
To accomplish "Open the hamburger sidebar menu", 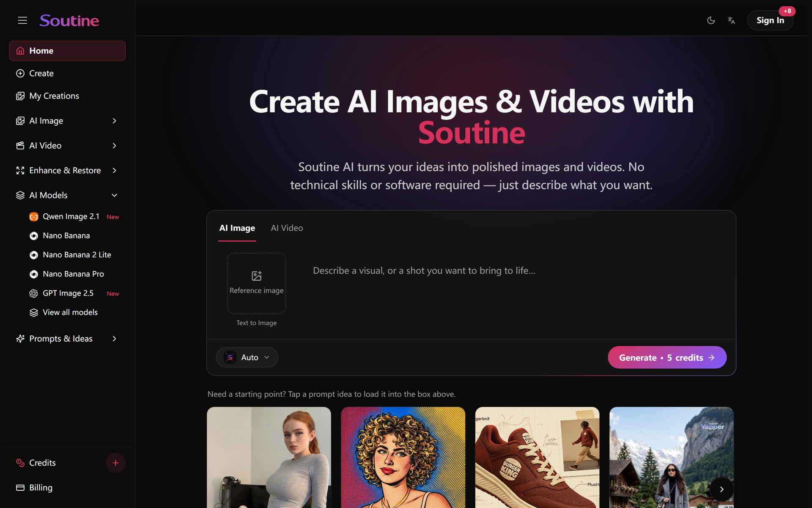I will (x=22, y=20).
